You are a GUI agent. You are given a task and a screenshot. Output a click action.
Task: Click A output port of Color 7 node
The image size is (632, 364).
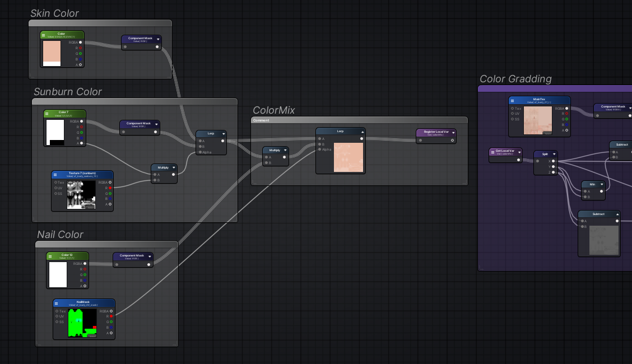point(81,143)
